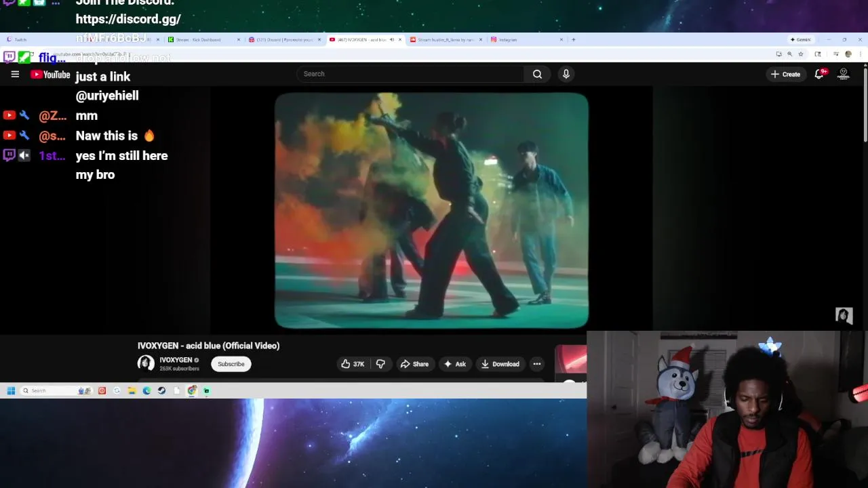Close the Kick Dashboard tab
This screenshot has height=488, width=868.
[x=238, y=39]
